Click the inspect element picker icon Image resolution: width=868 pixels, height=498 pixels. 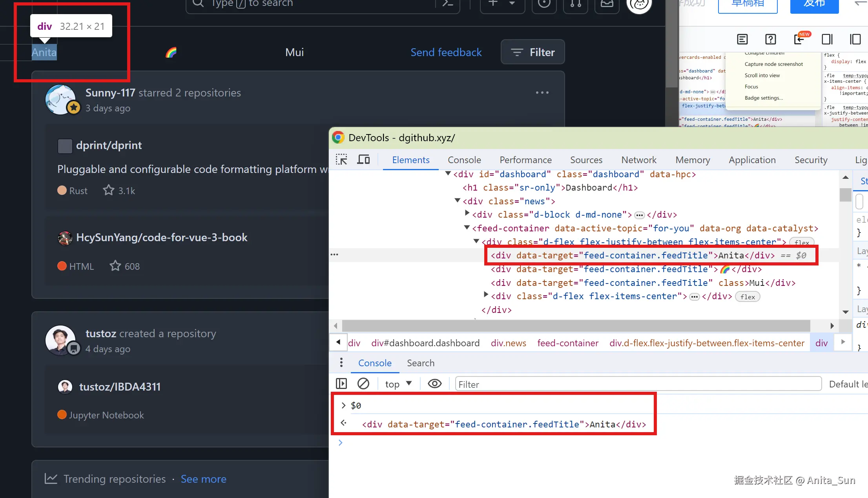click(341, 160)
